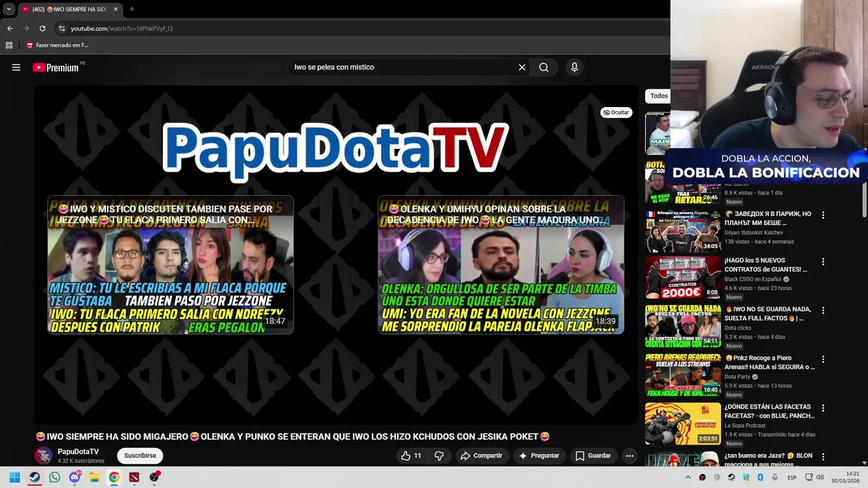Open options for '¿tan bueno era Jaze?' video

823,457
